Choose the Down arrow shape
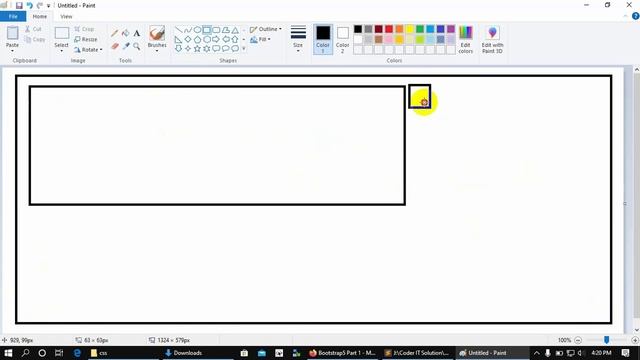Image resolution: width=640 pixels, height=360 pixels. [178, 49]
